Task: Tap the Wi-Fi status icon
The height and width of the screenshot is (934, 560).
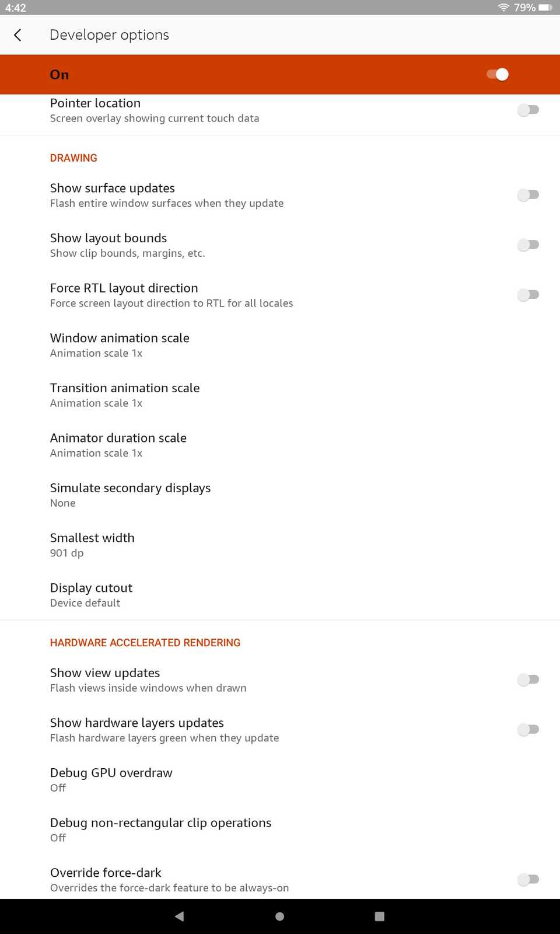Action: pyautogui.click(x=503, y=8)
